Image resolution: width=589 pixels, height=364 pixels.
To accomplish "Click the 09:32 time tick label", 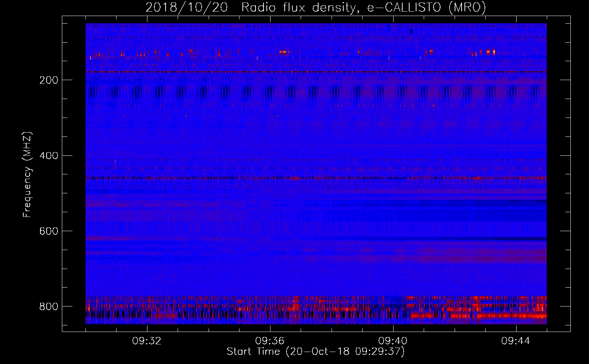I will pyautogui.click(x=147, y=341).
